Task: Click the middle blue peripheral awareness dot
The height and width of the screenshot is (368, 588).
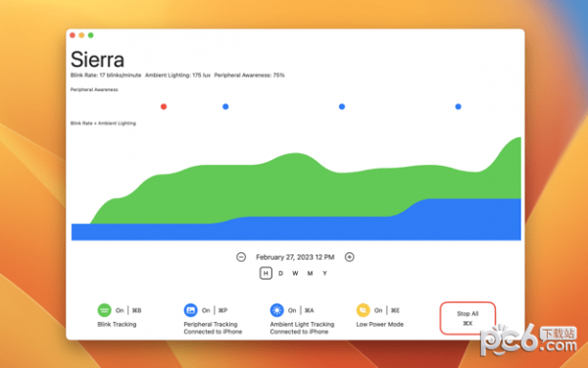Action: coord(342,107)
